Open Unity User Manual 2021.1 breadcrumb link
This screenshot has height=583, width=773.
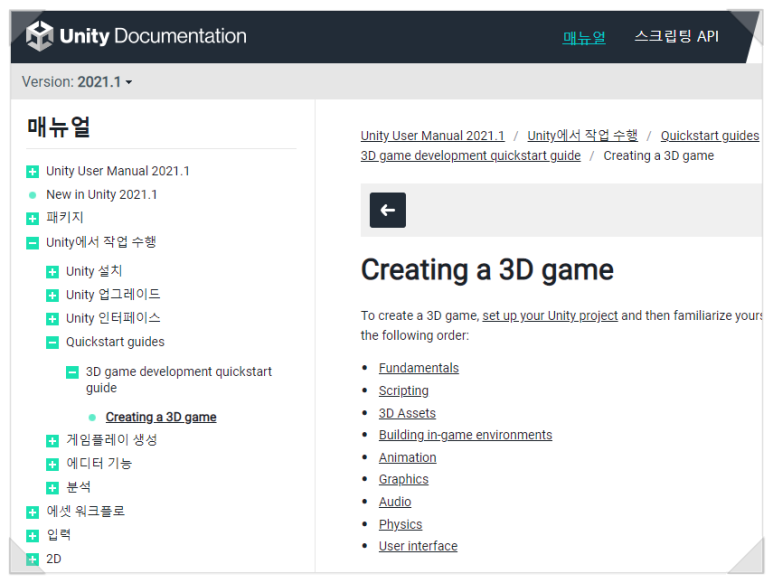[432, 136]
